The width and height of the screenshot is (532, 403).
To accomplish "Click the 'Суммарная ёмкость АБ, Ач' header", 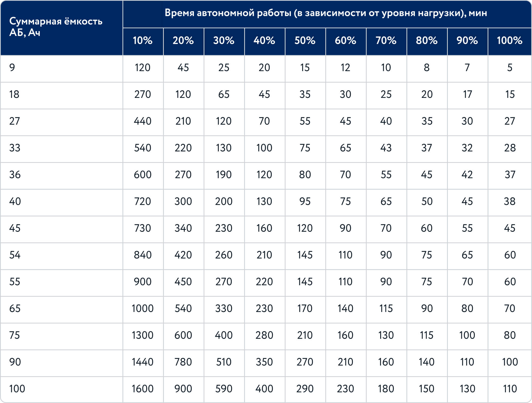I will [x=56, y=27].
